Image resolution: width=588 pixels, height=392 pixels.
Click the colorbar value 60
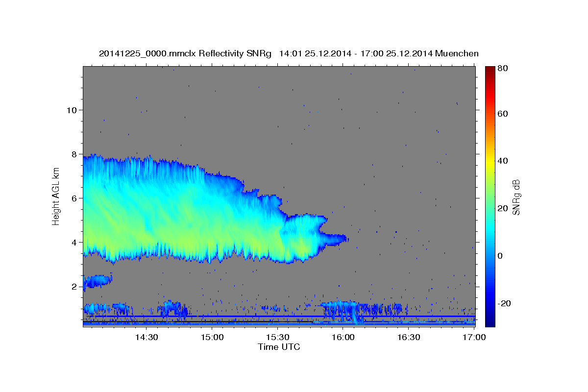tap(502, 114)
